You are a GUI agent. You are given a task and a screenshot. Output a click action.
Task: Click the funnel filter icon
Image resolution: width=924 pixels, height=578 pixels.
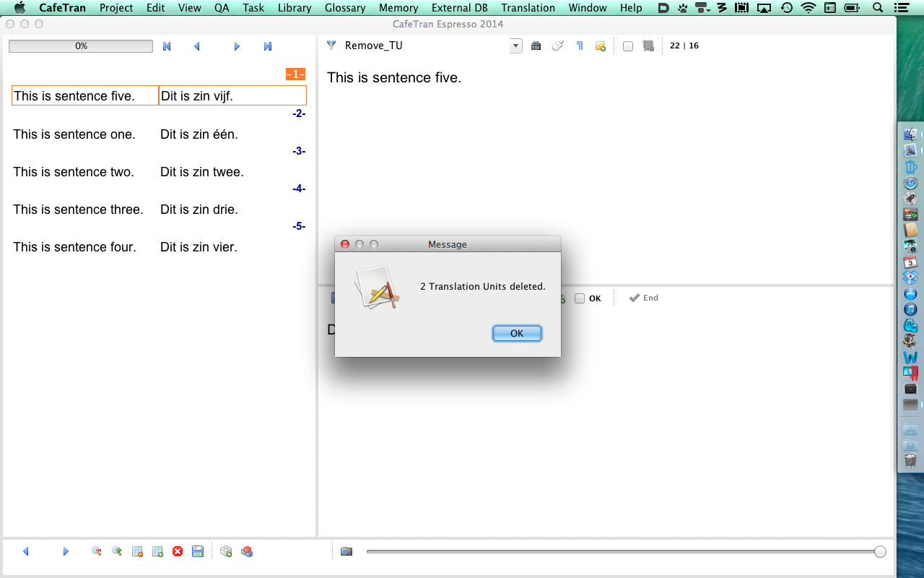[331, 46]
